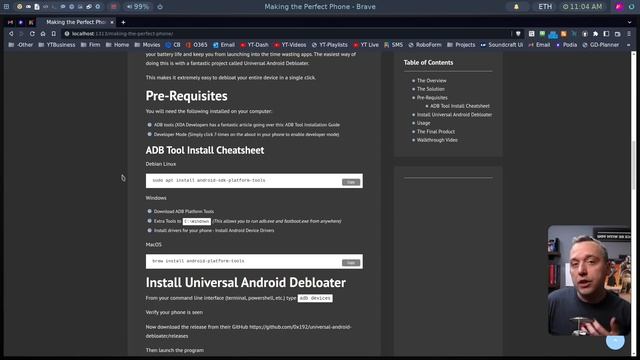
Task: Open a new browser tab
Action: 123,22
